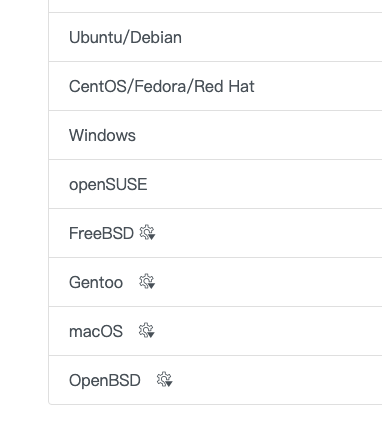
Task: Click the empty row above Ubuntu/Debian
Action: pos(215,6)
